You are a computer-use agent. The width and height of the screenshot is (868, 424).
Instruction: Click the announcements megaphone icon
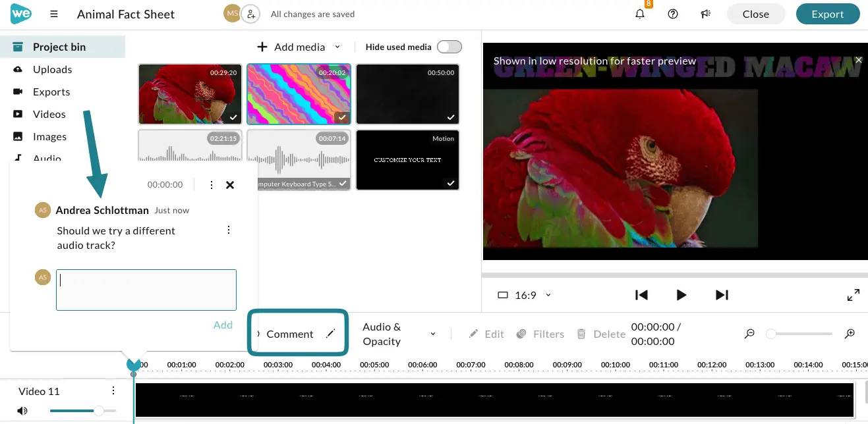click(706, 14)
